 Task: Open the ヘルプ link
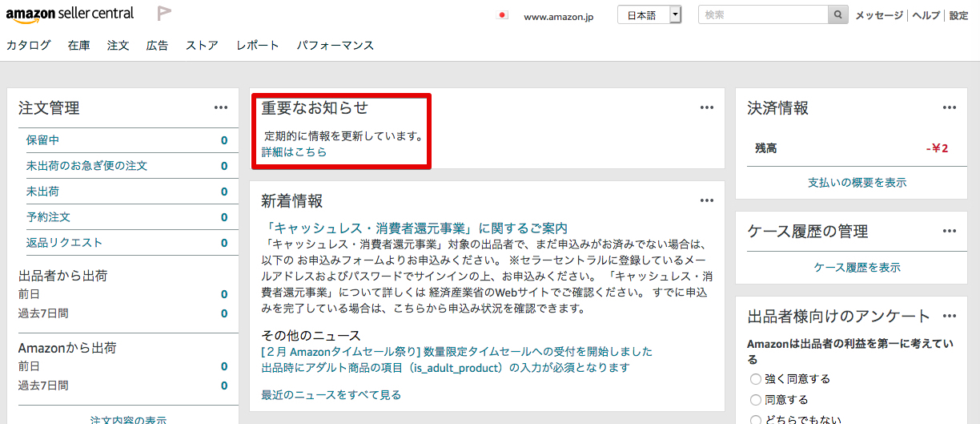(x=926, y=15)
